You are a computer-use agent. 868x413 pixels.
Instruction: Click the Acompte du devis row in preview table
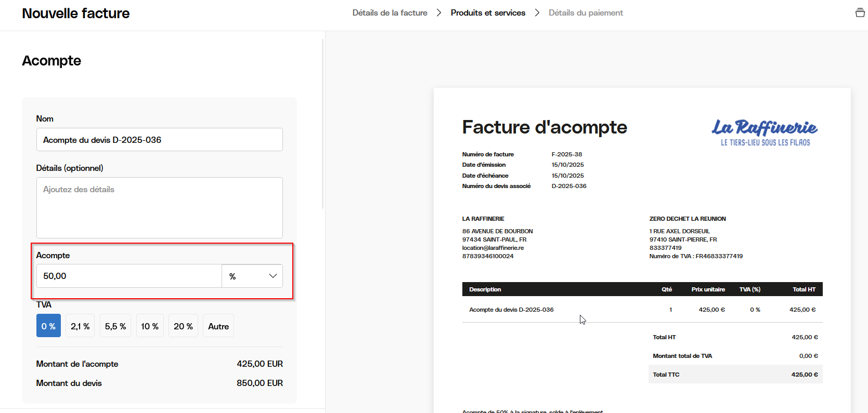tap(511, 310)
